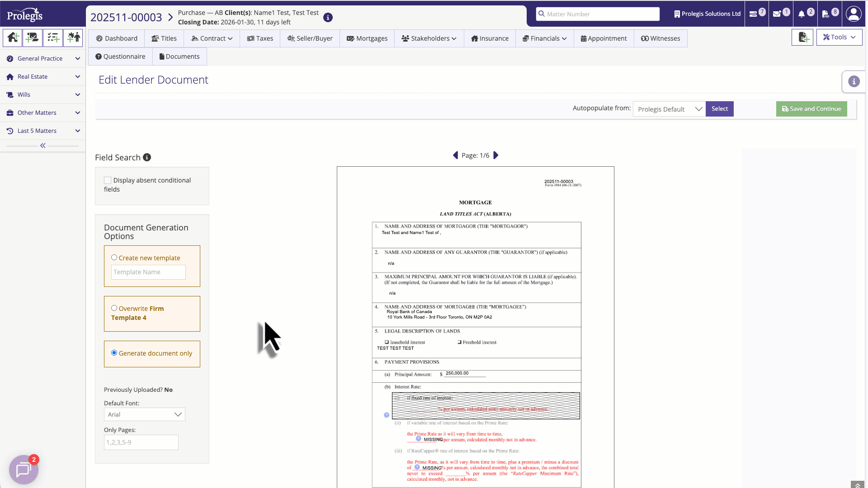The image size is (868, 488).
Task: Switch to the Documents tab
Action: point(179,56)
